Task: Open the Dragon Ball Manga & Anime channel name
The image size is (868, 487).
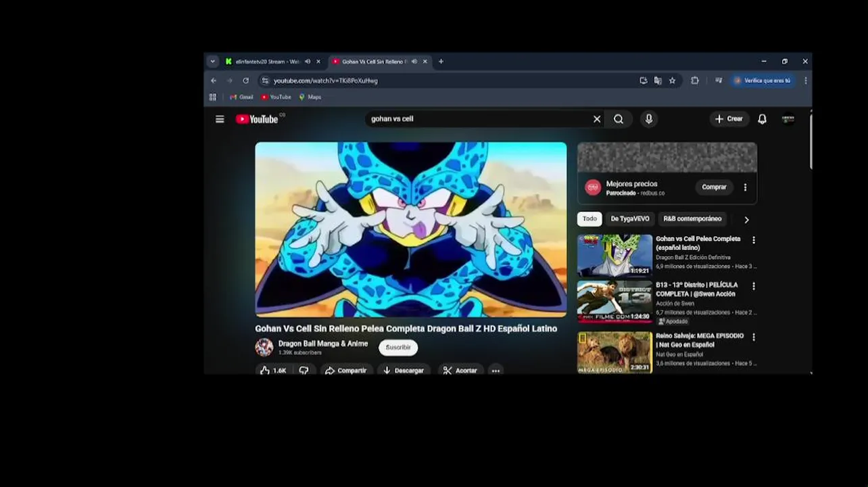Action: coord(323,344)
